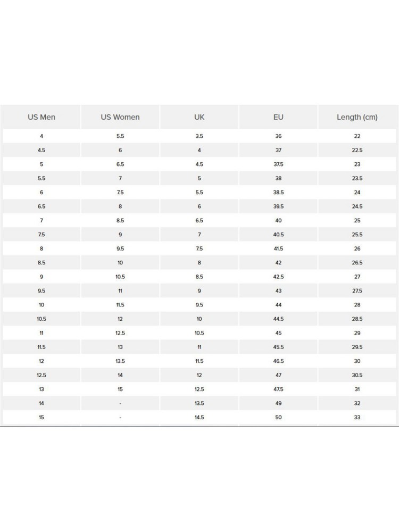The image size is (399, 532).
Task: Click the UK column header
Action: [x=199, y=117]
